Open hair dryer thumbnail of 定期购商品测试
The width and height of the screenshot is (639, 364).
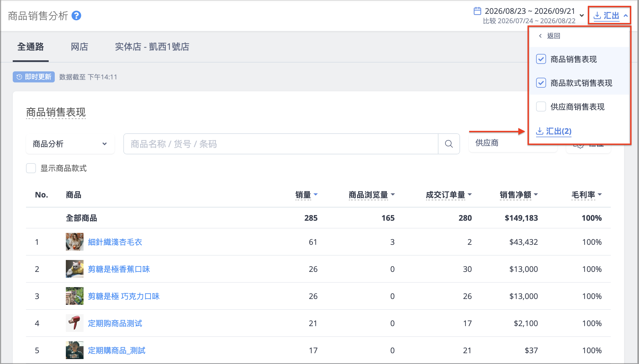pos(75,323)
